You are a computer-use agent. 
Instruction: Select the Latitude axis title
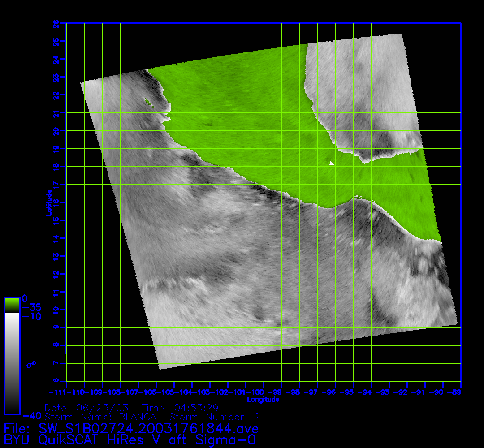point(48,202)
